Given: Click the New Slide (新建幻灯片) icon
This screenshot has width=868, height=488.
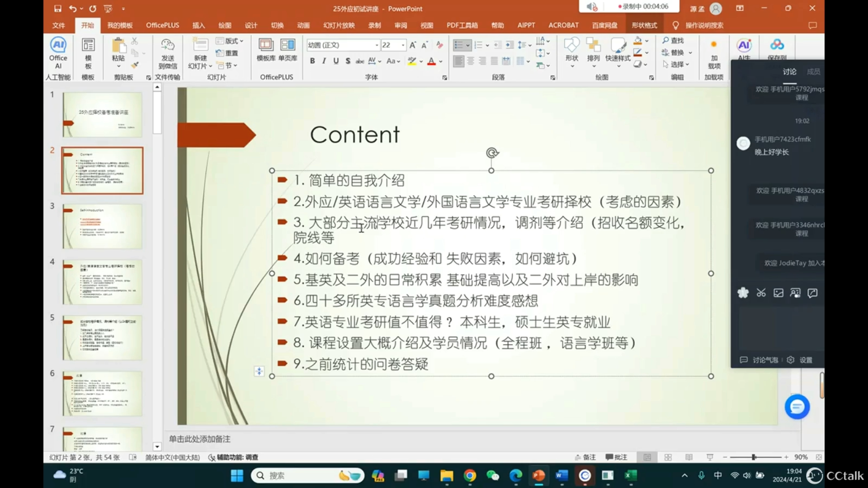Looking at the screenshot, I should pos(200,45).
